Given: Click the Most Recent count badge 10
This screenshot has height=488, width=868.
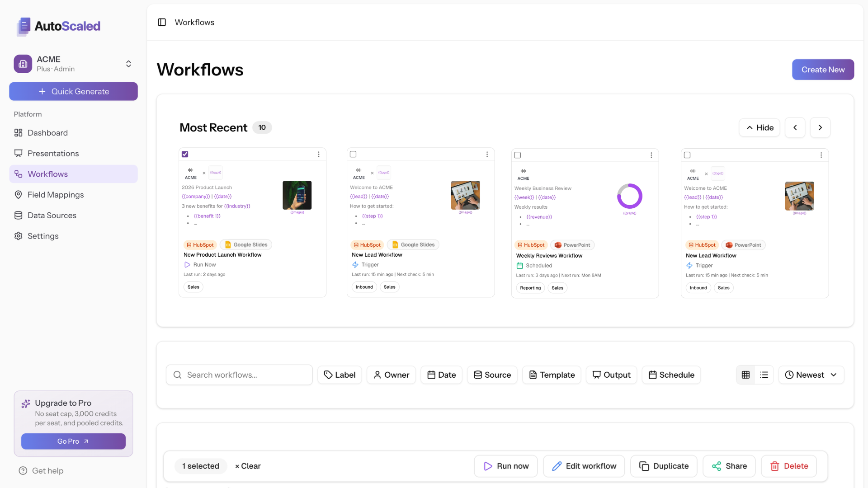Looking at the screenshot, I should coord(262,128).
